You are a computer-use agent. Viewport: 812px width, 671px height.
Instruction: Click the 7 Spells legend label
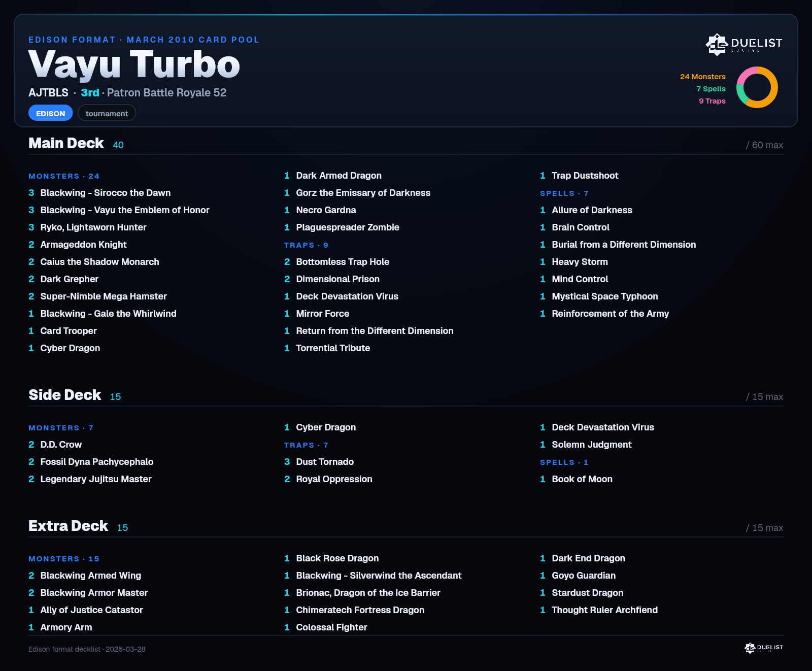711,89
